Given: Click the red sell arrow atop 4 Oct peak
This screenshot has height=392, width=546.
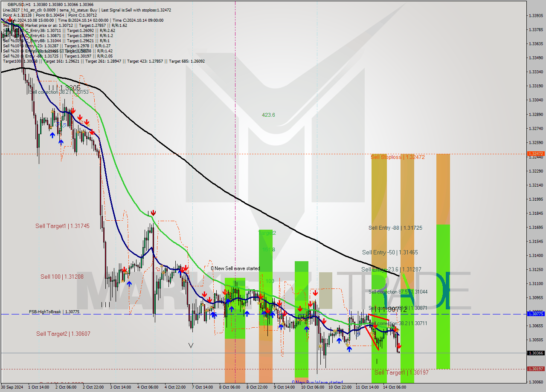Looking at the screenshot, I should [153, 213].
